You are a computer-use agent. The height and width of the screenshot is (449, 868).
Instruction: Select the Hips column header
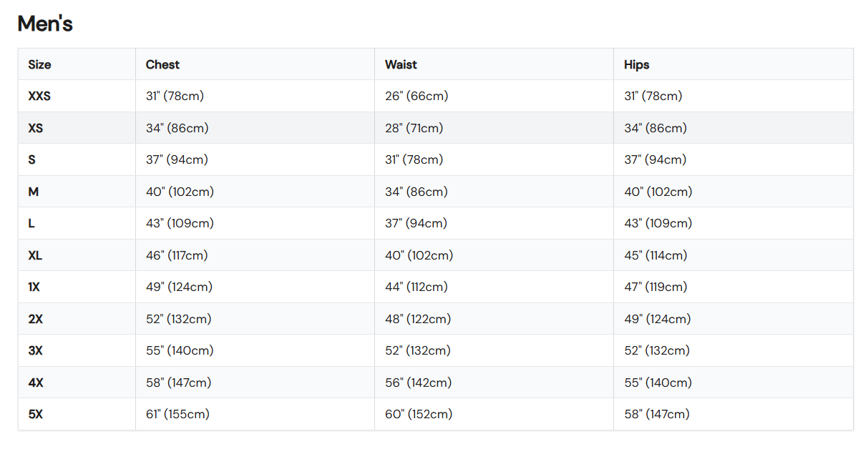[x=636, y=64]
